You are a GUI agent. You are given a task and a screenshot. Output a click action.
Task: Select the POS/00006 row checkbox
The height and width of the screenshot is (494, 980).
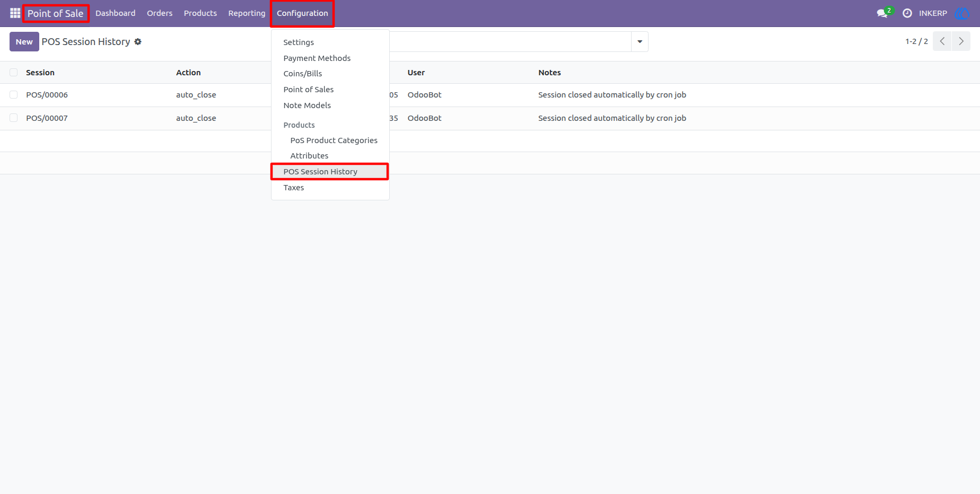[14, 95]
